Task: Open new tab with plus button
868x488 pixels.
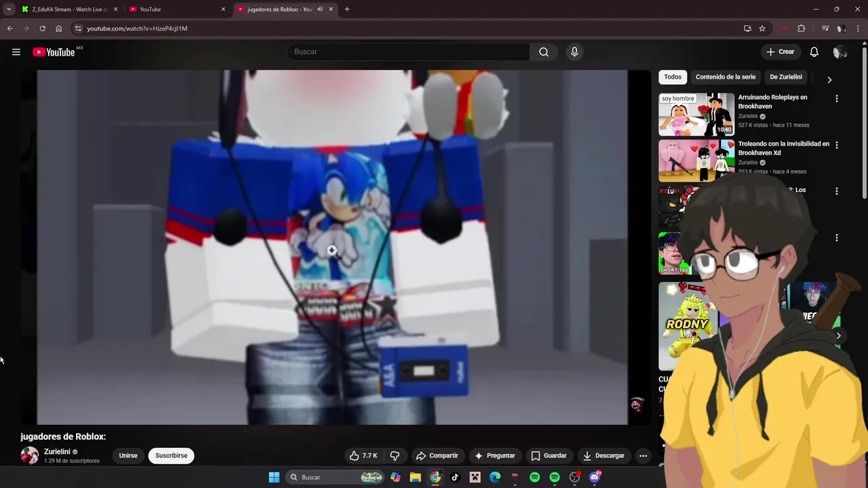Action: coord(347,9)
